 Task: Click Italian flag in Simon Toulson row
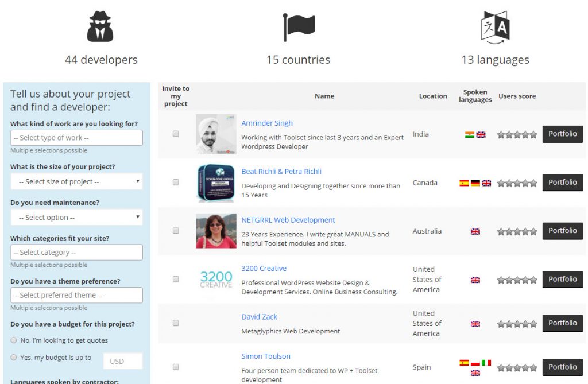pos(486,363)
